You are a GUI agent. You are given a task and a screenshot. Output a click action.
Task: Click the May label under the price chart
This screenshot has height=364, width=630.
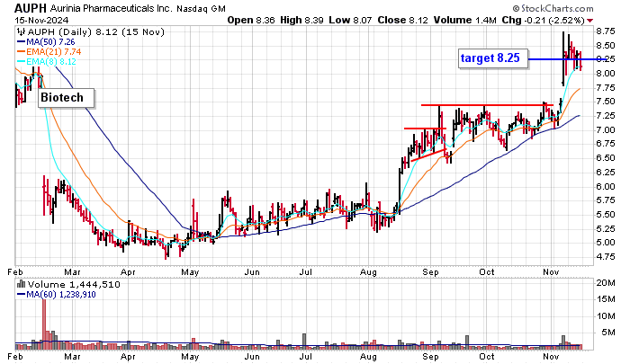[x=190, y=272]
